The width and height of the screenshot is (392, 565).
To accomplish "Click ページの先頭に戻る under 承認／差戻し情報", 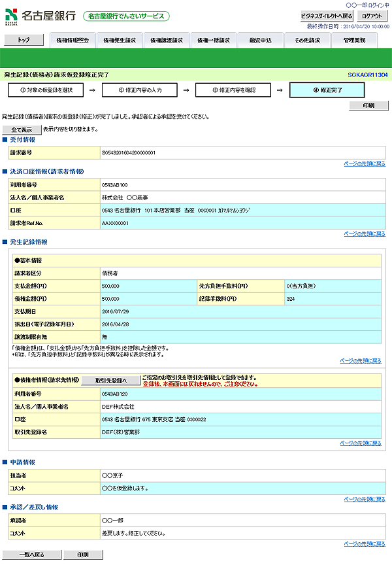I will click(365, 544).
